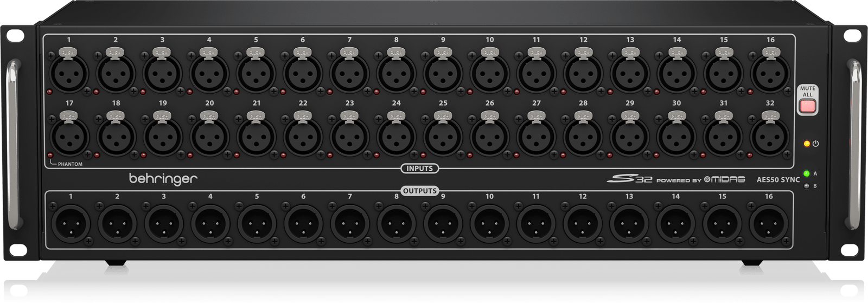Click XLR output connector 4
The height and width of the screenshot is (304, 868).
click(210, 224)
